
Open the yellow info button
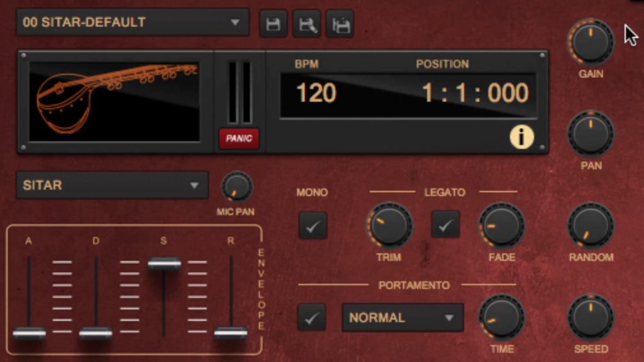[521, 137]
